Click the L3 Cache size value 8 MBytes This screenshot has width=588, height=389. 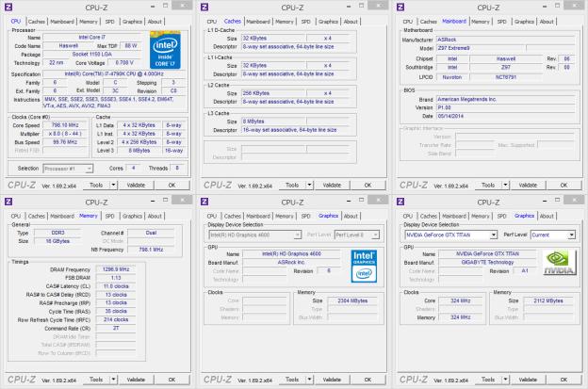coord(274,122)
